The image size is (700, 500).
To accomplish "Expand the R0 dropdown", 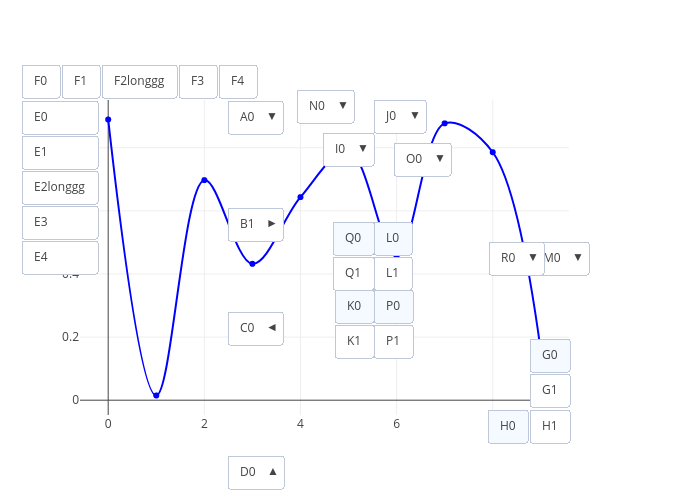I will tap(517, 259).
